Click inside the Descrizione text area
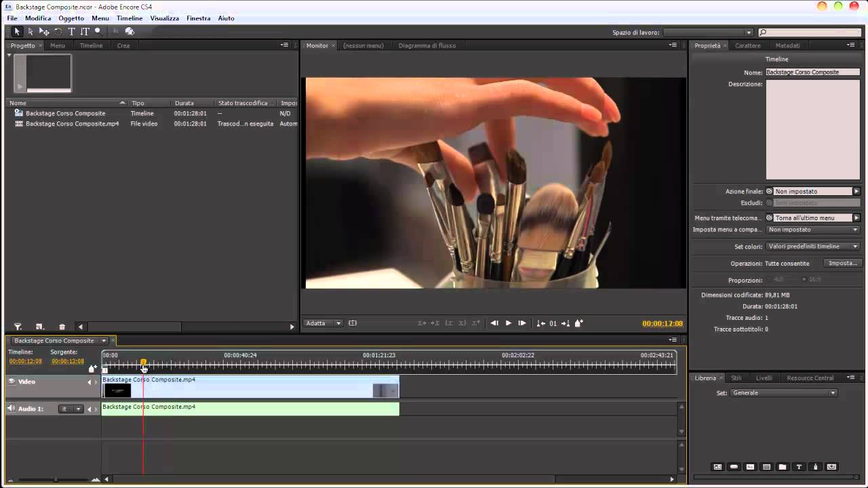This screenshot has width=868, height=488. coord(813,130)
